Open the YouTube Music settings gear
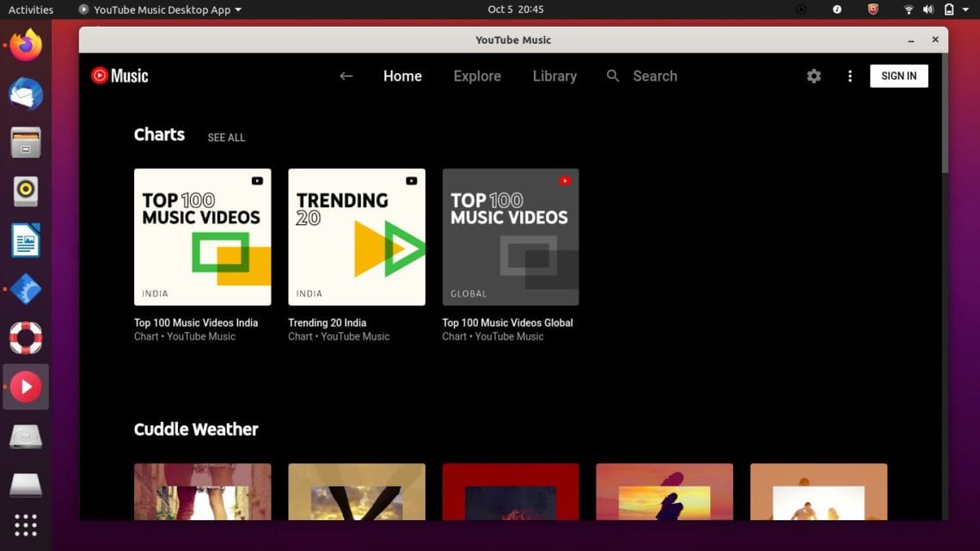 point(813,76)
